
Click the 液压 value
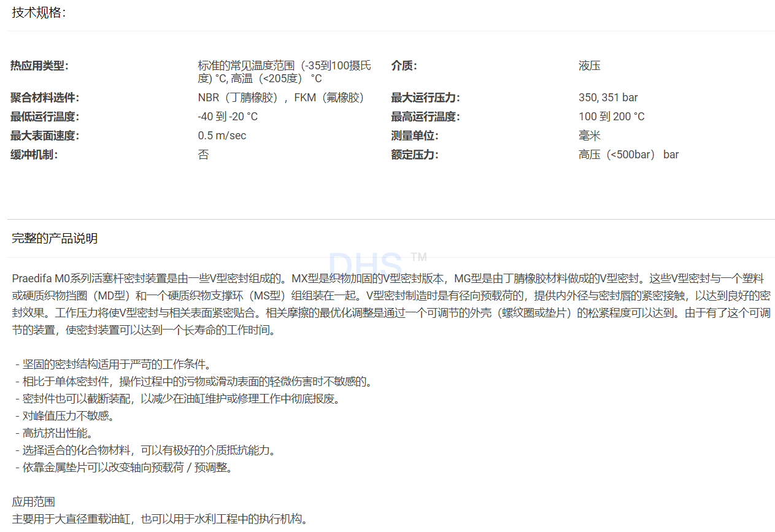click(x=589, y=66)
